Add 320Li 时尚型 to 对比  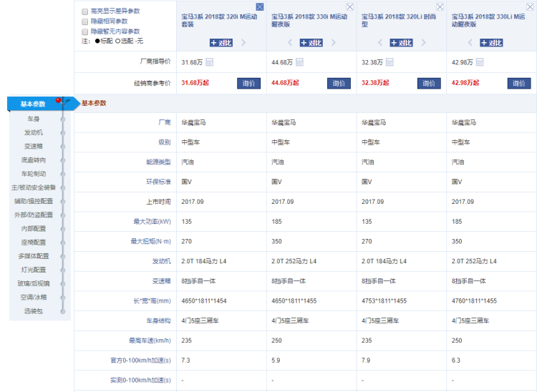coord(402,43)
